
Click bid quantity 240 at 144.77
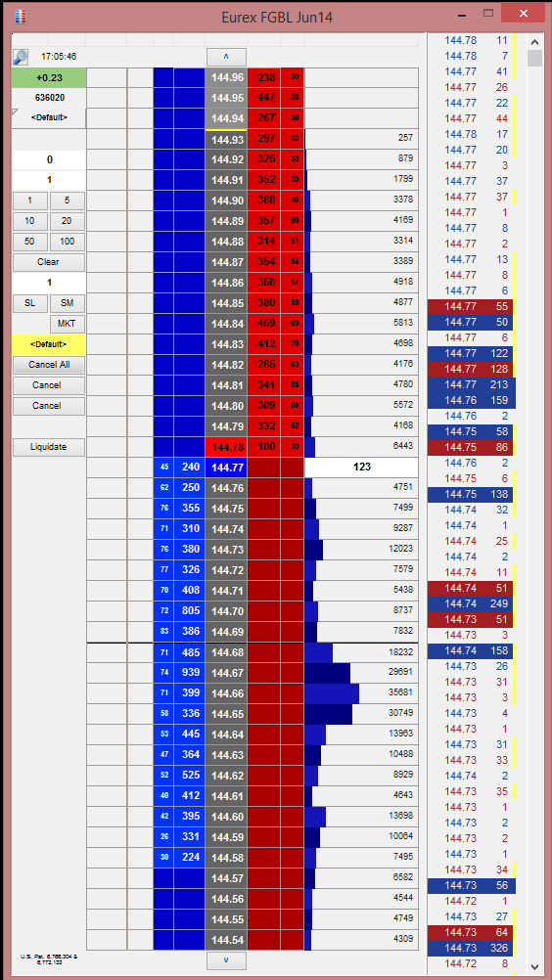(x=190, y=467)
